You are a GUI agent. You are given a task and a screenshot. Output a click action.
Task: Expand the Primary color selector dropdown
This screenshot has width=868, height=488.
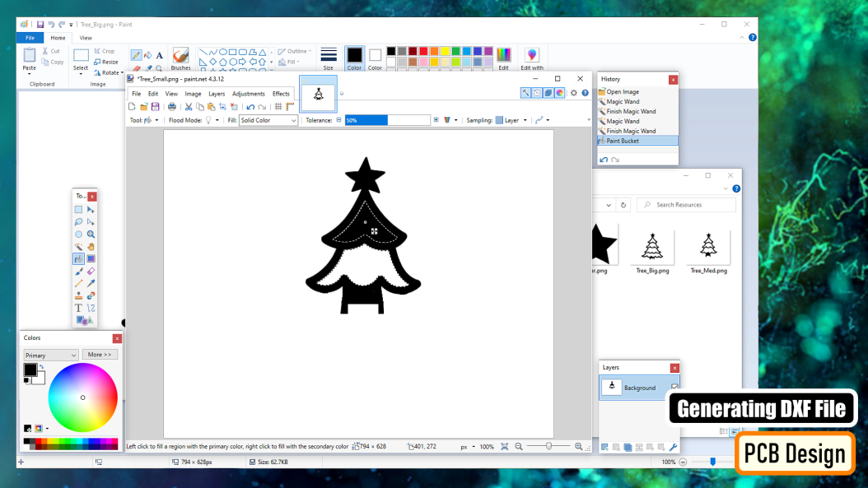pyautogui.click(x=51, y=356)
